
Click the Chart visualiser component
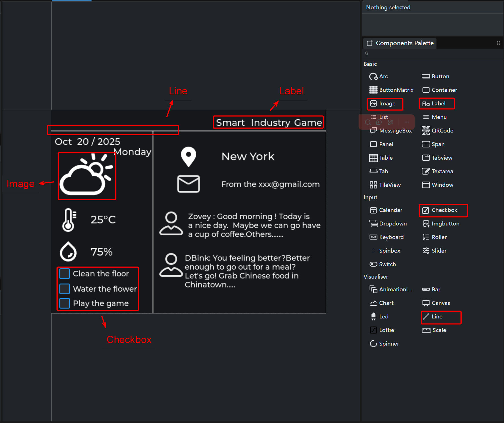pos(382,303)
